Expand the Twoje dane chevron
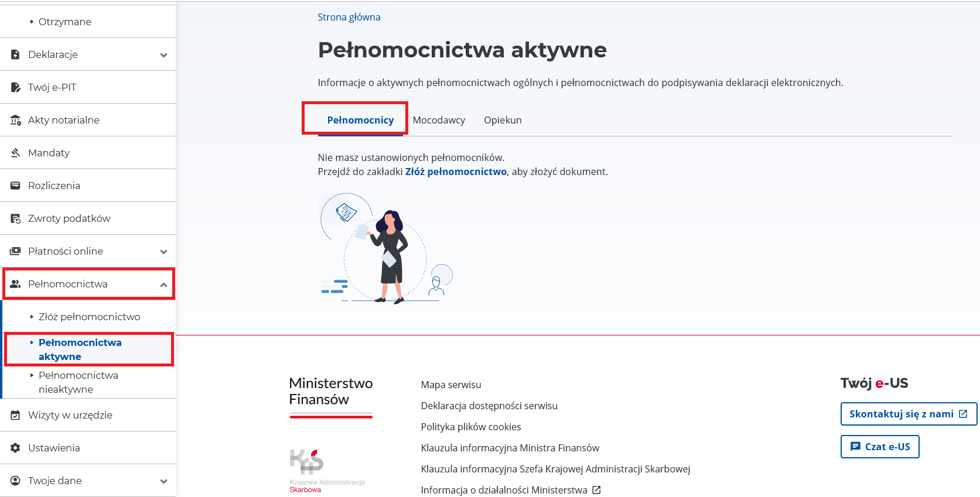This screenshot has height=497, width=980. click(x=163, y=481)
